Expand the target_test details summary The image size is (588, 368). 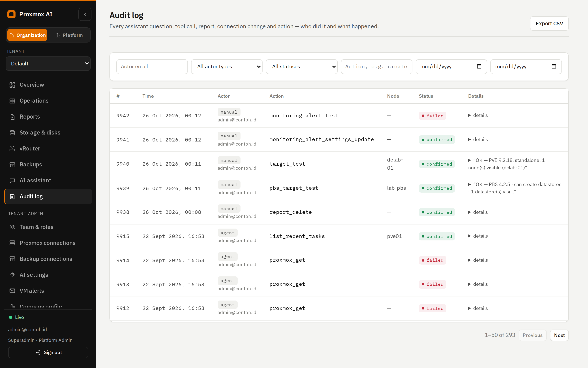[x=506, y=164]
